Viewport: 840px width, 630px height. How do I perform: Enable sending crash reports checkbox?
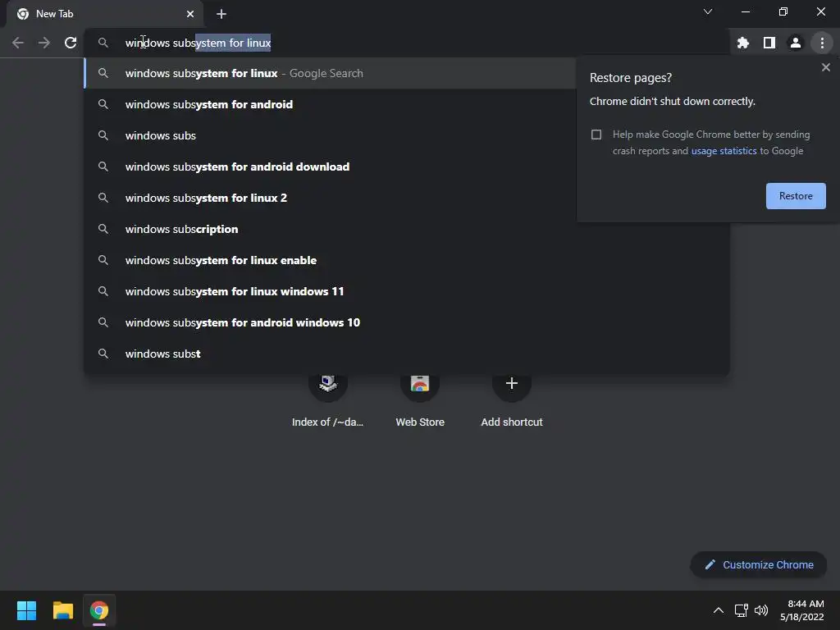596,135
